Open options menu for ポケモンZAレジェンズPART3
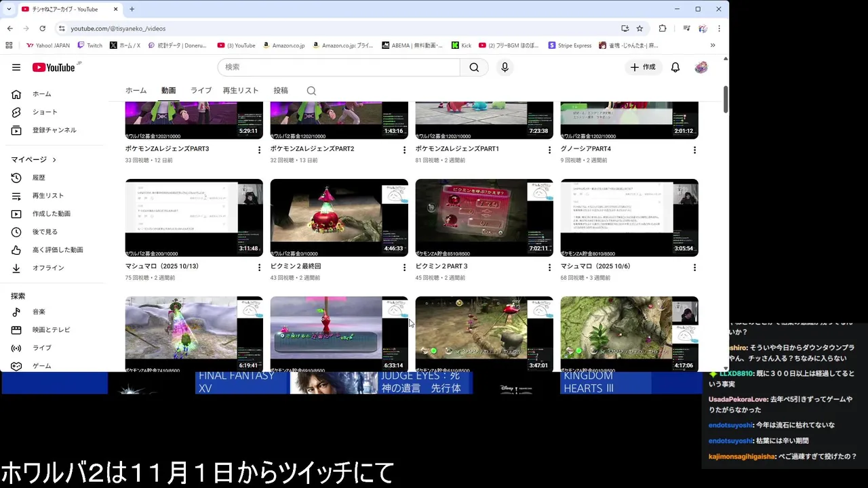Image resolution: width=868 pixels, height=488 pixels. 259,150
